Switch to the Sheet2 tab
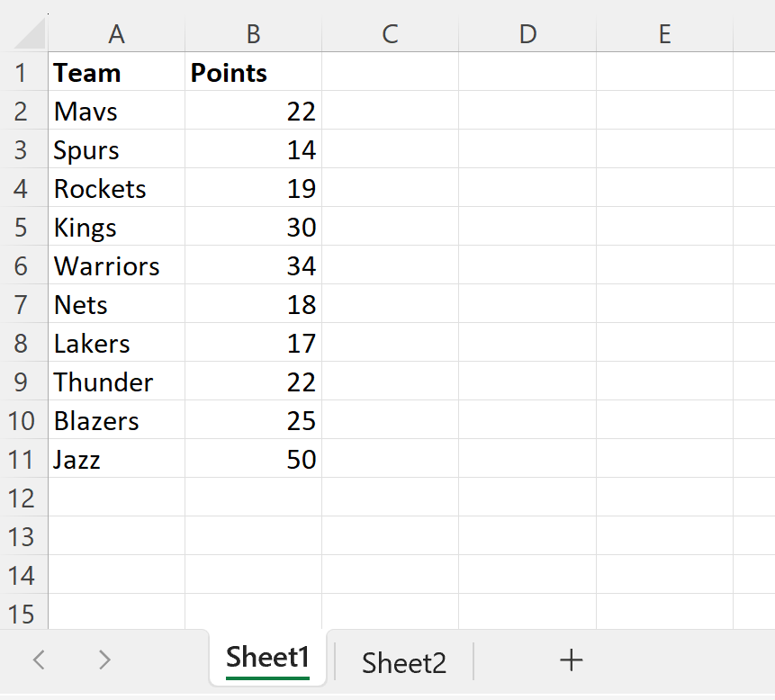Viewport: 775px width, 700px height. pos(402,660)
